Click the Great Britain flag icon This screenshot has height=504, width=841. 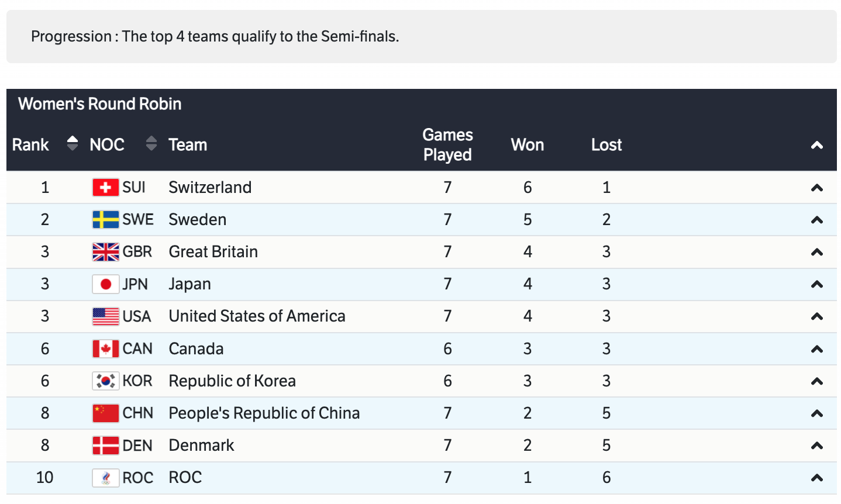point(105,252)
